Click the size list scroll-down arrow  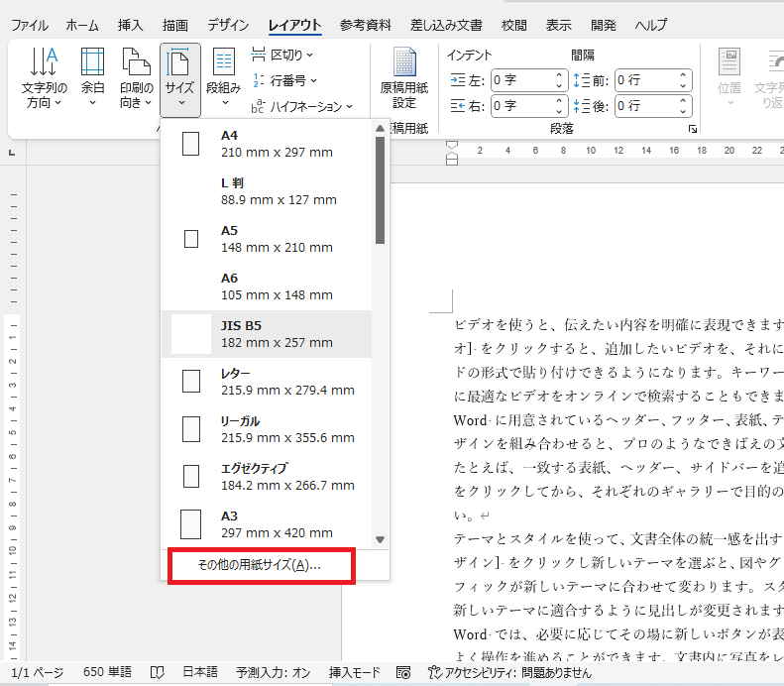click(380, 539)
